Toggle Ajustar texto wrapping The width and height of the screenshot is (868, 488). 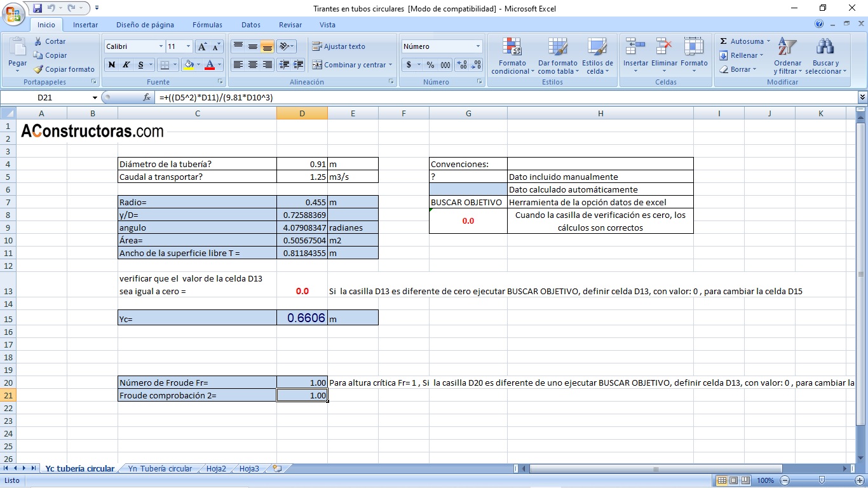click(339, 46)
